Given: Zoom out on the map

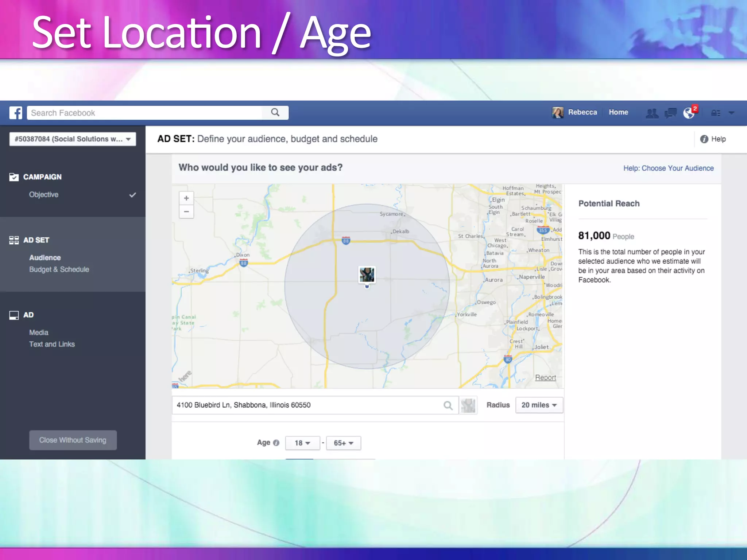Looking at the screenshot, I should click(x=186, y=212).
